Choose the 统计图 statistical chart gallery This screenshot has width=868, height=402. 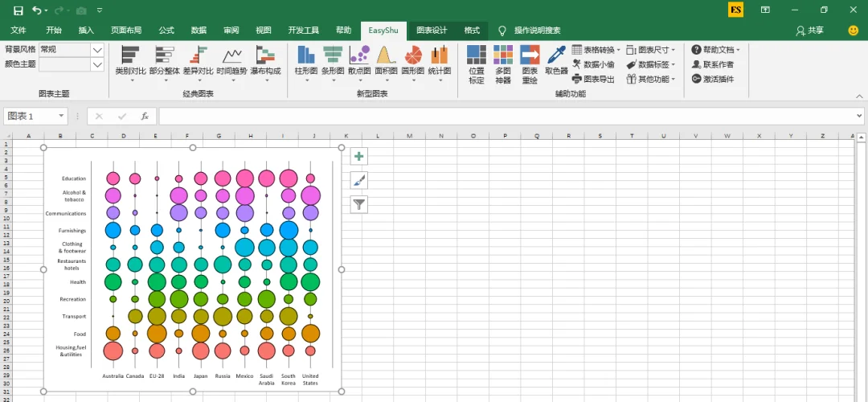pyautogui.click(x=440, y=64)
